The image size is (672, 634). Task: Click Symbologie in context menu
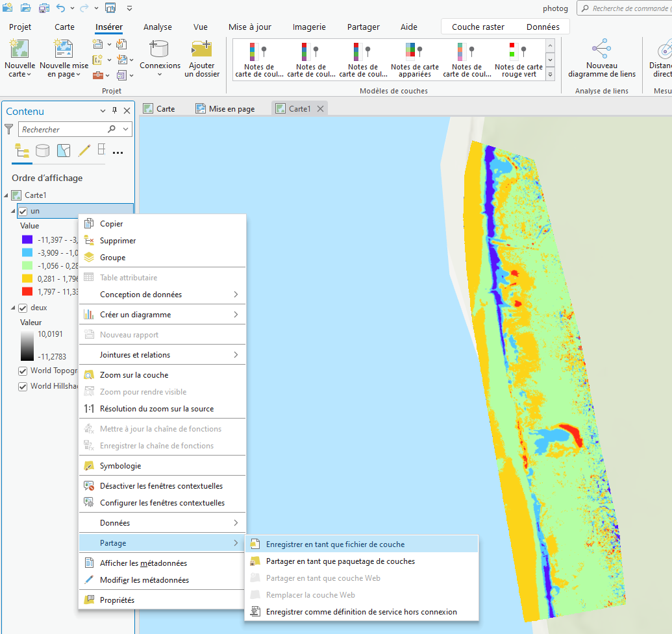pos(120,466)
